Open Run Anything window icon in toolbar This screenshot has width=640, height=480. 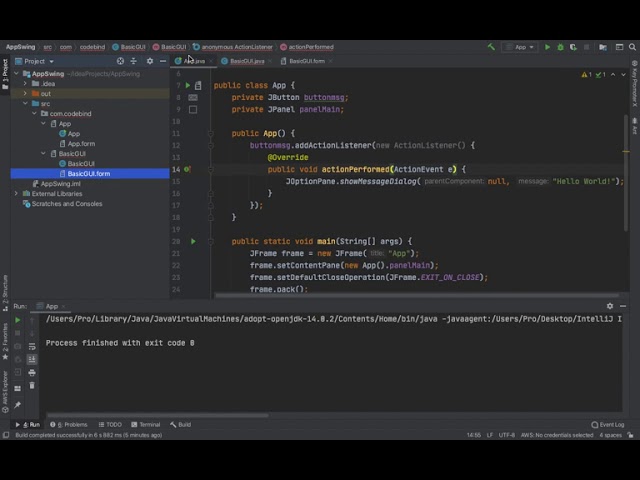click(x=619, y=47)
